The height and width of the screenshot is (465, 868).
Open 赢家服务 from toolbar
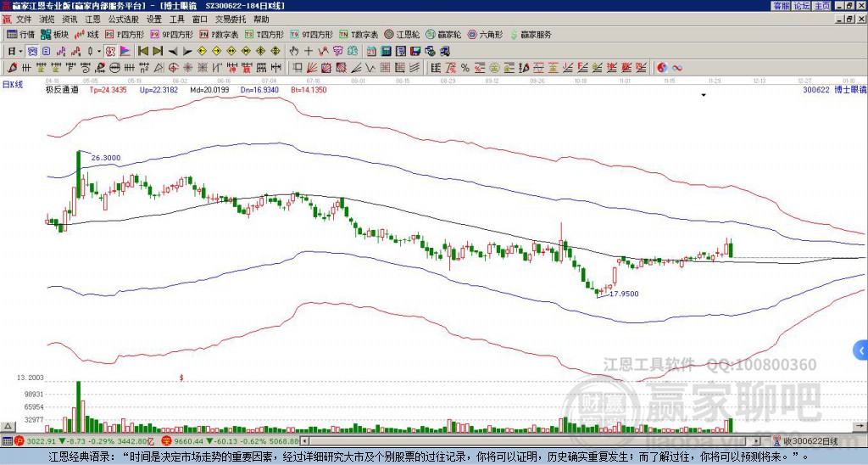point(531,34)
